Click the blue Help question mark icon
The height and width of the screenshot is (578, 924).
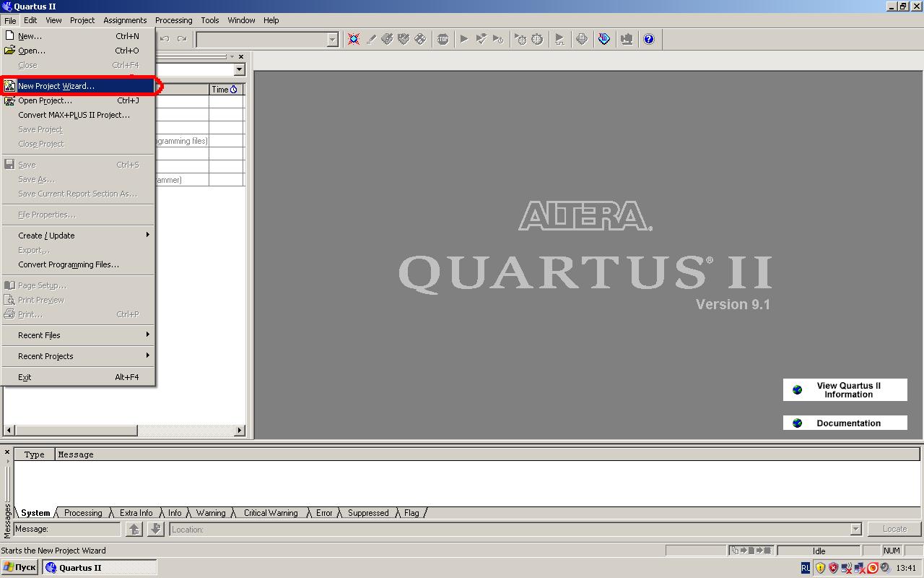point(649,39)
